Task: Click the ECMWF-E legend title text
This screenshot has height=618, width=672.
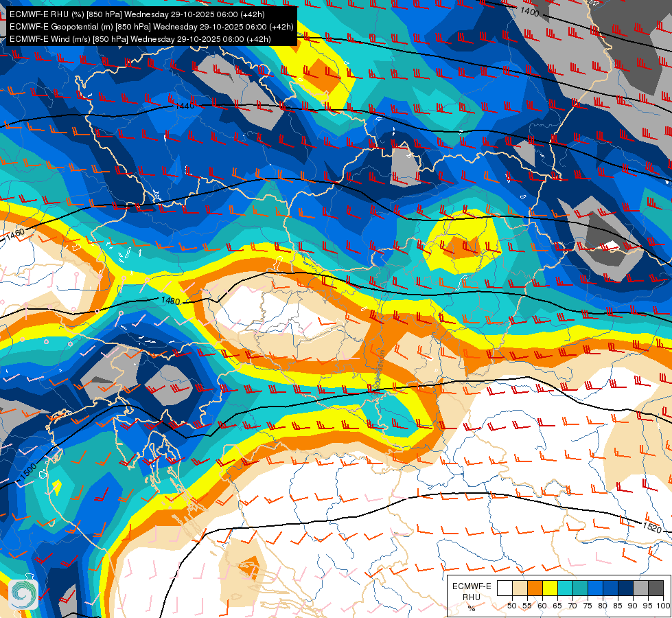Action: 472,586
